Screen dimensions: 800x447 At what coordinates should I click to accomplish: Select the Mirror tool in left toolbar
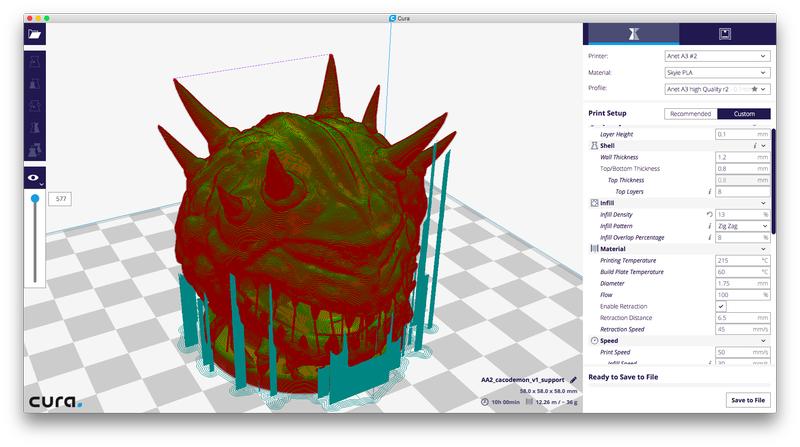pyautogui.click(x=36, y=128)
